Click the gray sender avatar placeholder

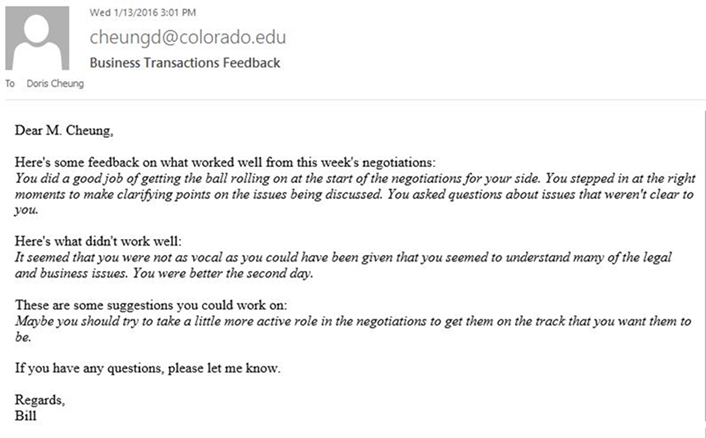[x=37, y=38]
